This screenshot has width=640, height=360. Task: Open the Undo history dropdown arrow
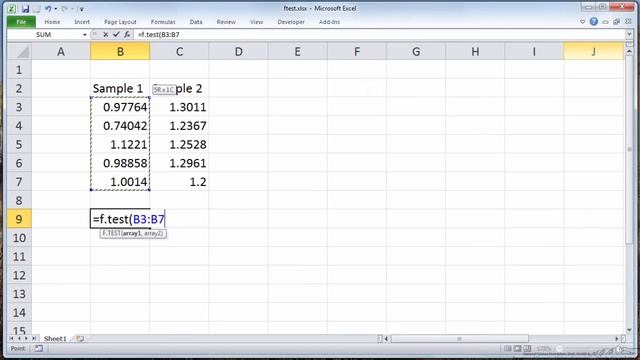click(56, 9)
